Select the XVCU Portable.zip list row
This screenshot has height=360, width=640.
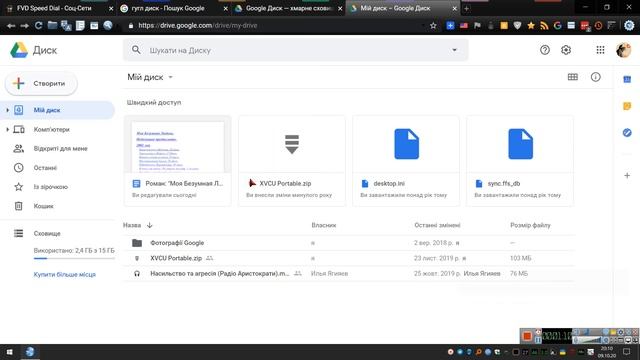pyautogui.click(x=349, y=258)
